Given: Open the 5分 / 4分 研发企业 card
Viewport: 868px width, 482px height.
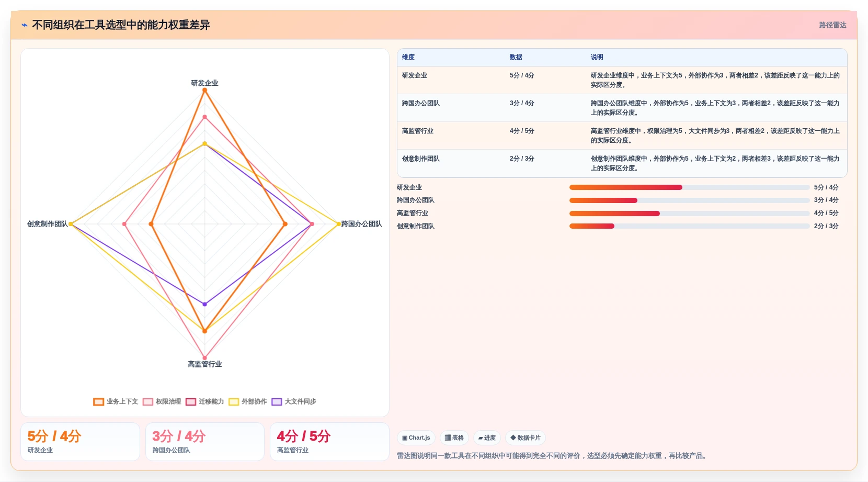Looking at the screenshot, I should 80,442.
